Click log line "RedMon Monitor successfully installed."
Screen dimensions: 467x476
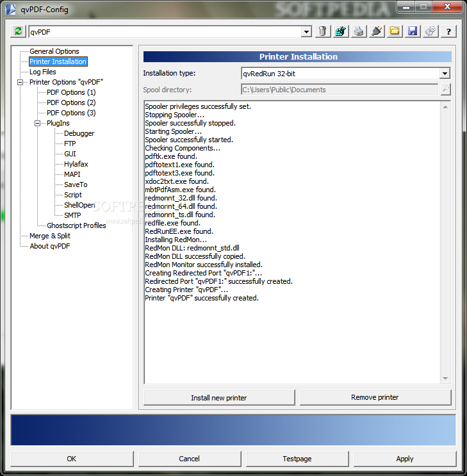coord(204,265)
